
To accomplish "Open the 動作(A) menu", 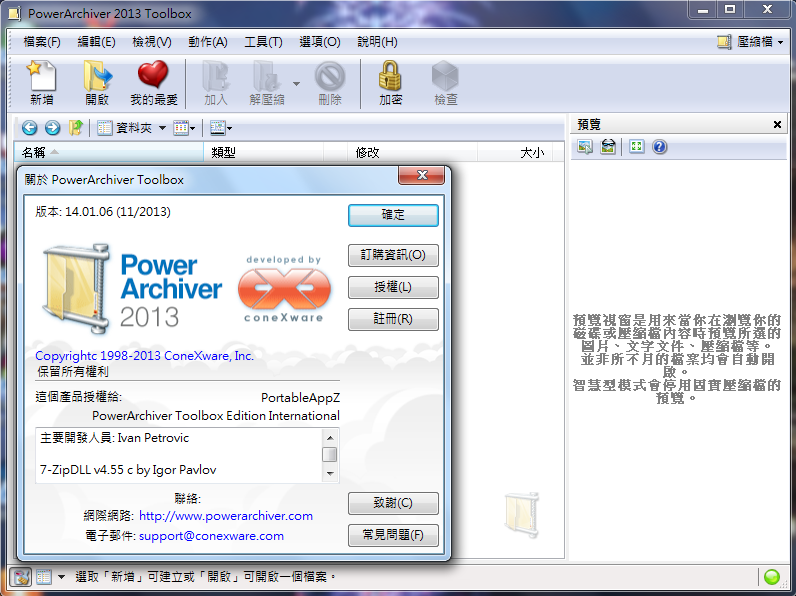I will pyautogui.click(x=208, y=42).
